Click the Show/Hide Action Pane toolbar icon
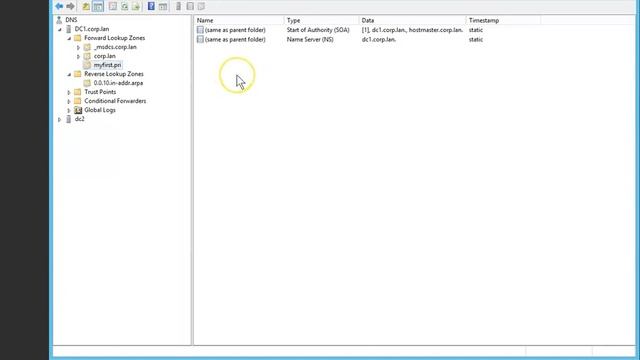 pos(163,6)
